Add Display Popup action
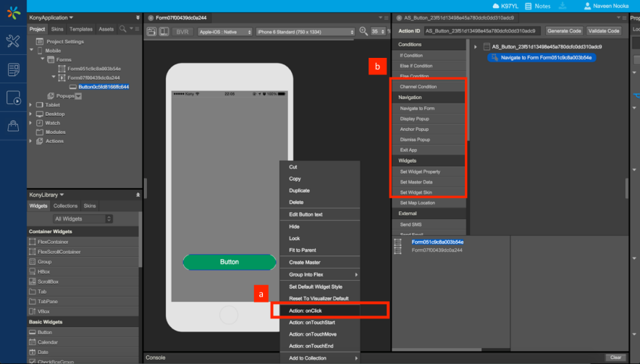This screenshot has width=640, height=364. pyautogui.click(x=429, y=119)
